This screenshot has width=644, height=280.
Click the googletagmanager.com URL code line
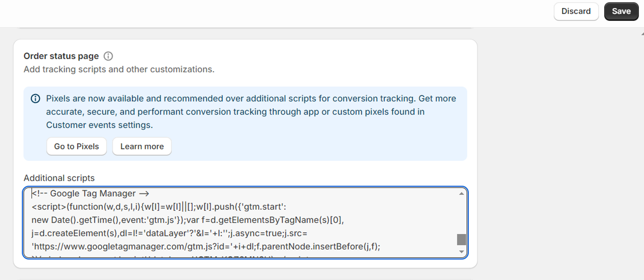point(206,246)
